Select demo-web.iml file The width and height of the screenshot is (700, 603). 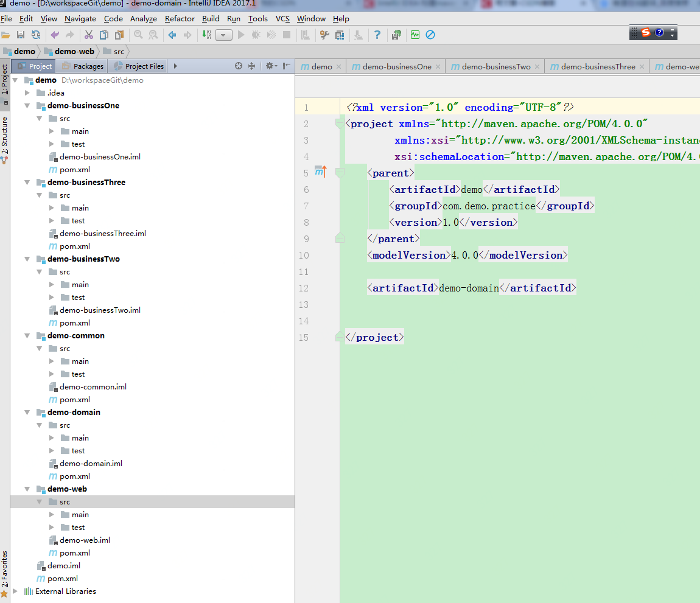tap(85, 540)
